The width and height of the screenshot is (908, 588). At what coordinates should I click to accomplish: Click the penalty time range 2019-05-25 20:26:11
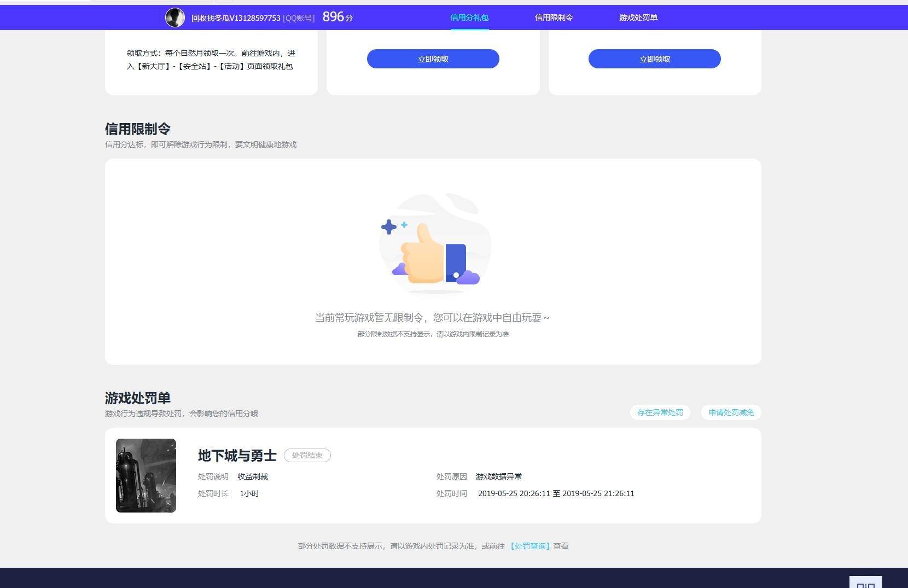click(x=556, y=493)
